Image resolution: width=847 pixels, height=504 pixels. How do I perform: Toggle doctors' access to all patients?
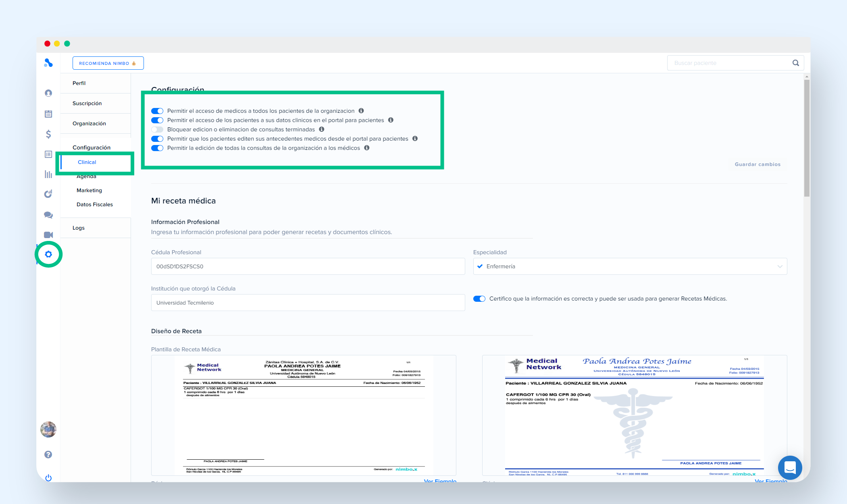pyautogui.click(x=157, y=111)
